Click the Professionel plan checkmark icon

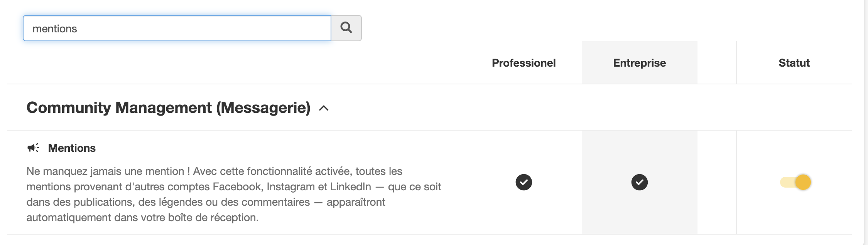pyautogui.click(x=524, y=182)
